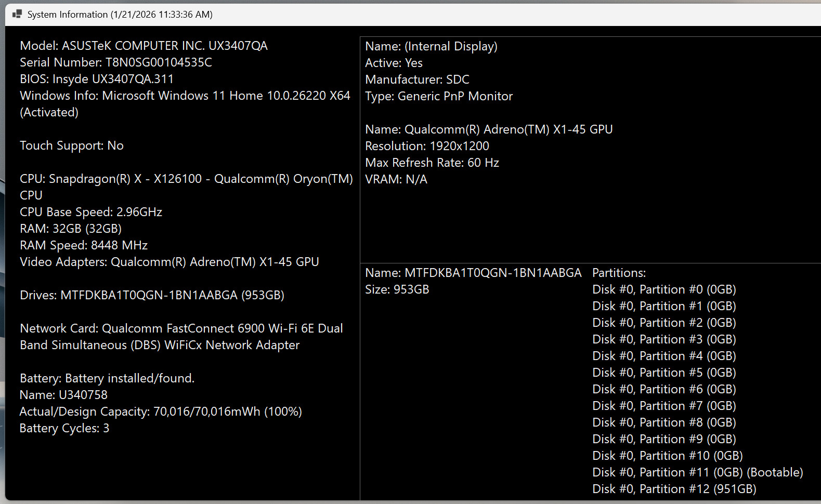Select the Manufacturer: SDC line
Screen dimensions: 821x504
click(x=418, y=79)
